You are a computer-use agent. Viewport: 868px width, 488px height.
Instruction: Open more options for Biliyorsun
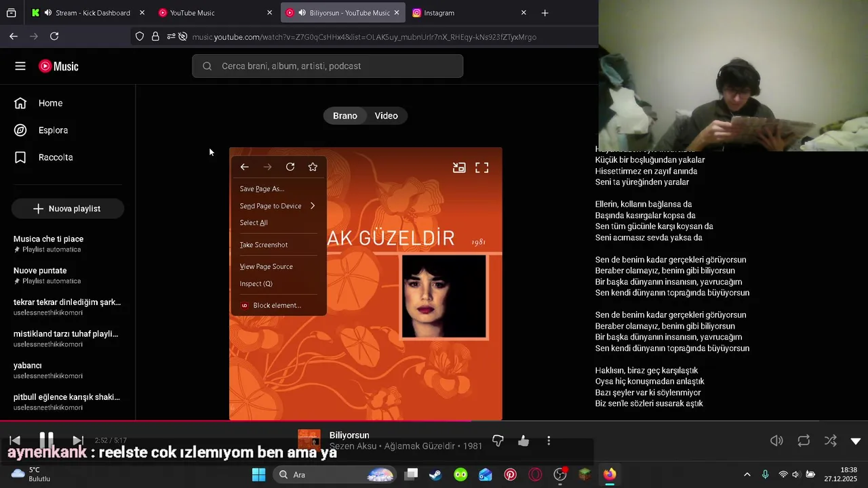pyautogui.click(x=549, y=441)
